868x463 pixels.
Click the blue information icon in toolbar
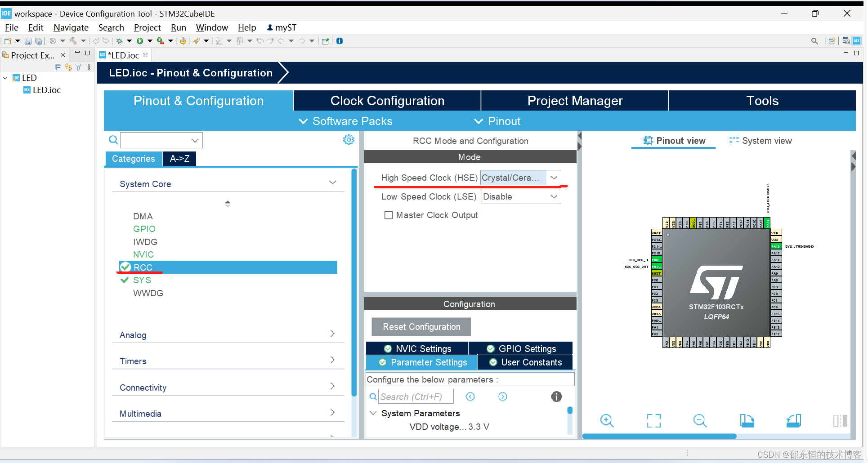coord(340,41)
